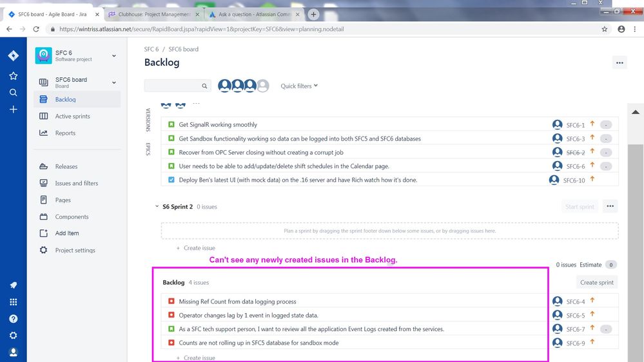Viewport: 644px width, 362px height.
Task: Open issue key SFC6-7
Action: point(576,329)
